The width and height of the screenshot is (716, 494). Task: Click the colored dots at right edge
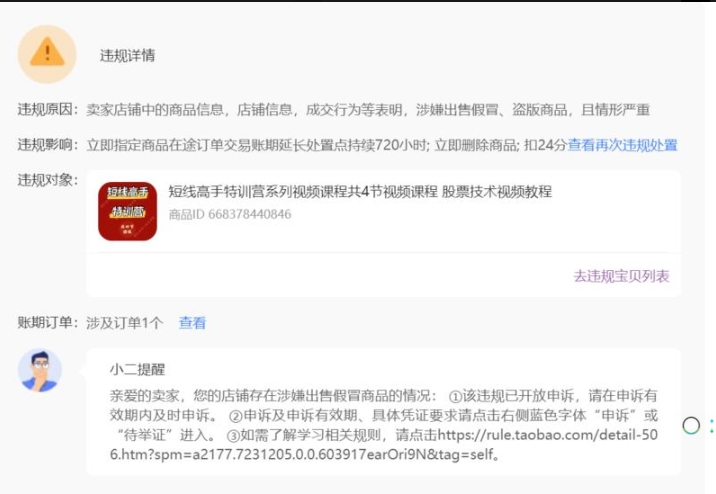pos(712,426)
